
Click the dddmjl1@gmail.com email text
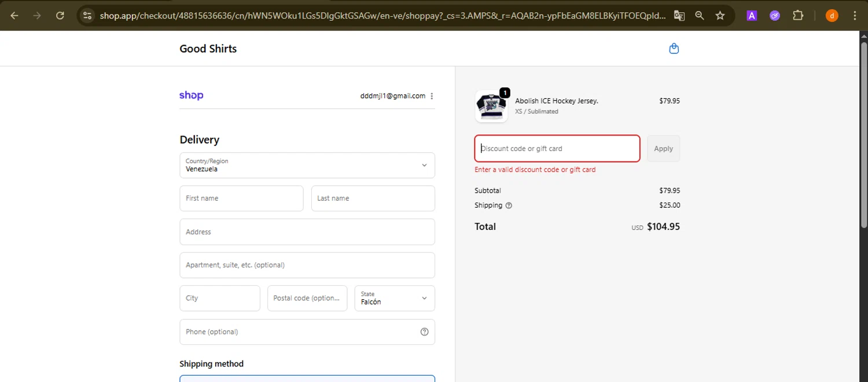tap(393, 96)
